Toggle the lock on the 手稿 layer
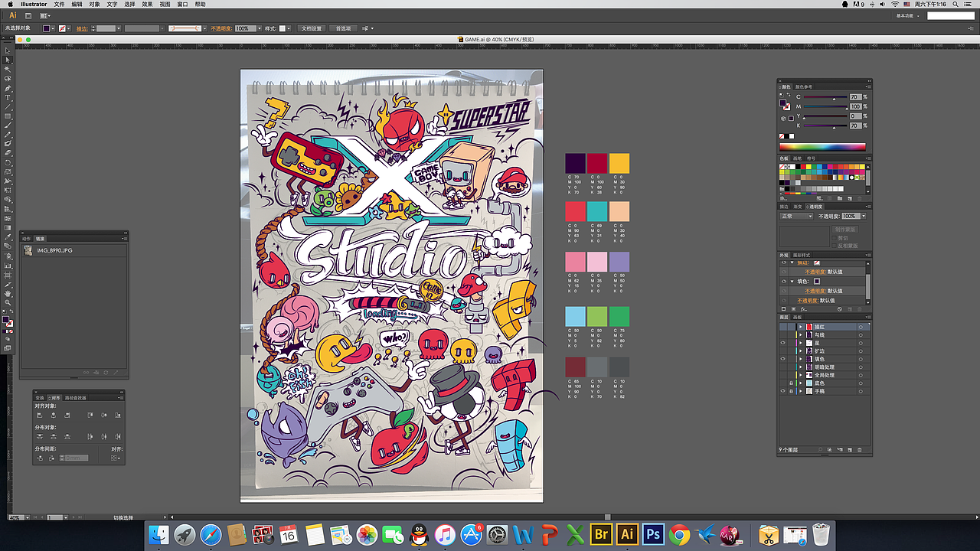This screenshot has height=551, width=980. click(791, 391)
